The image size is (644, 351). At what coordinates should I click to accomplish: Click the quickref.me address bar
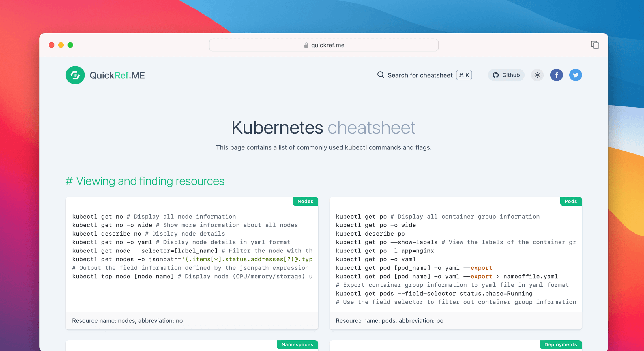pyautogui.click(x=323, y=45)
